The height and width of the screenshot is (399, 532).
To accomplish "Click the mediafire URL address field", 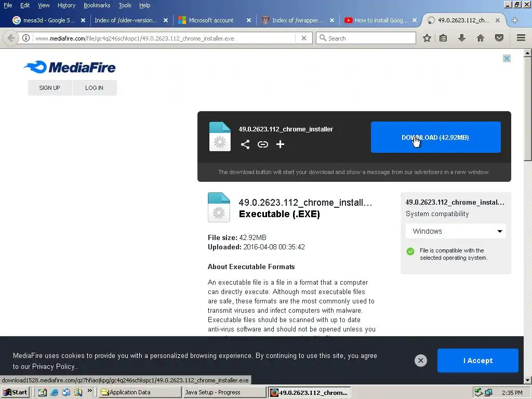I will (x=165, y=38).
